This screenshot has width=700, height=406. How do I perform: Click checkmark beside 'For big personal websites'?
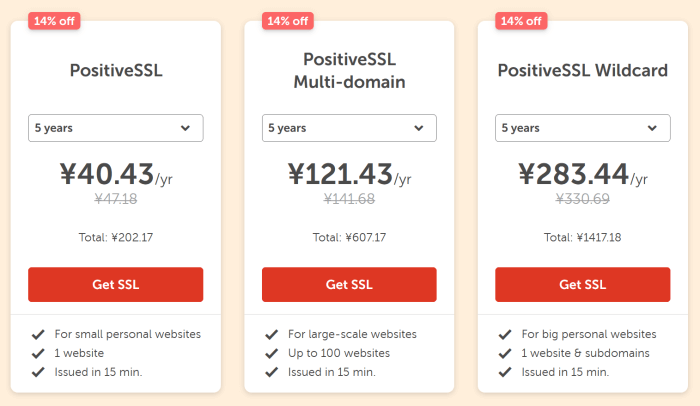pos(505,334)
